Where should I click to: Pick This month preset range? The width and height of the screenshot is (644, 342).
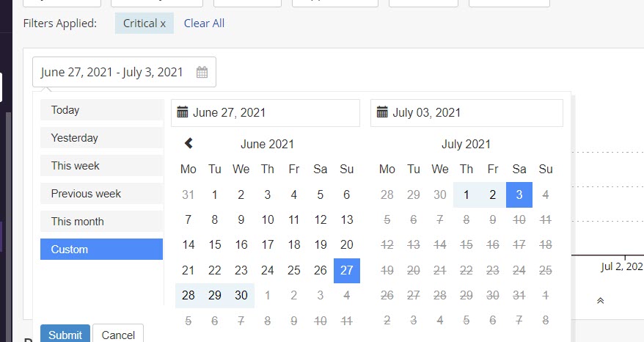tap(101, 222)
